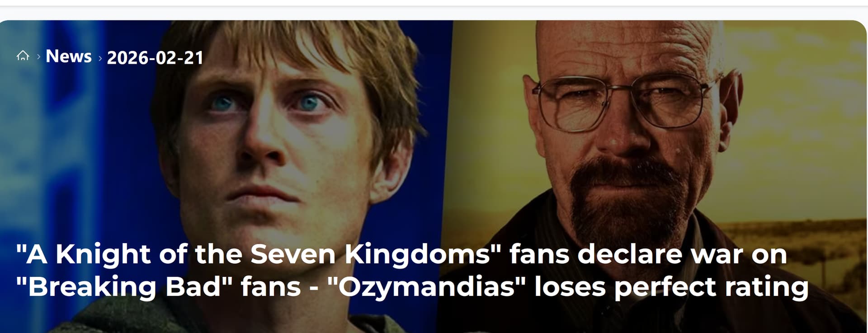Click the chevron after the home icon
This screenshot has height=333, width=868.
(x=39, y=56)
